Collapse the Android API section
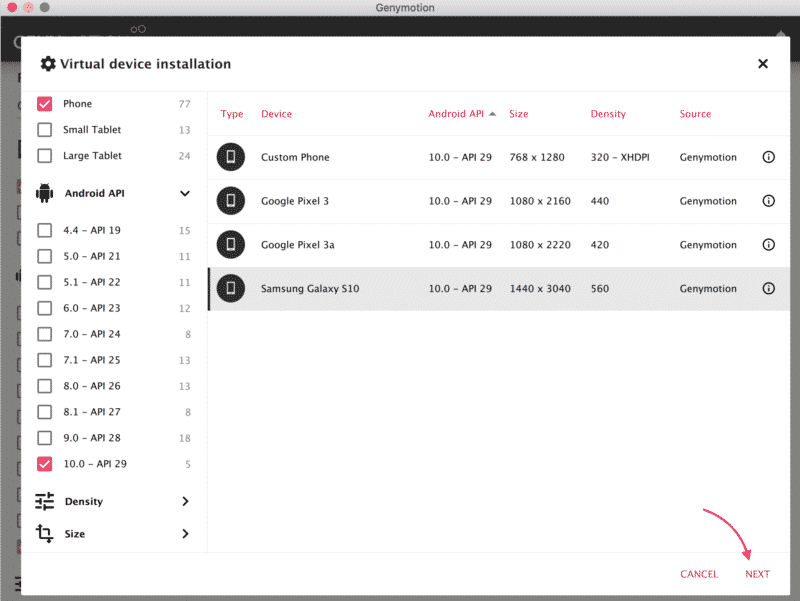Image resolution: width=800 pixels, height=601 pixels. point(184,193)
